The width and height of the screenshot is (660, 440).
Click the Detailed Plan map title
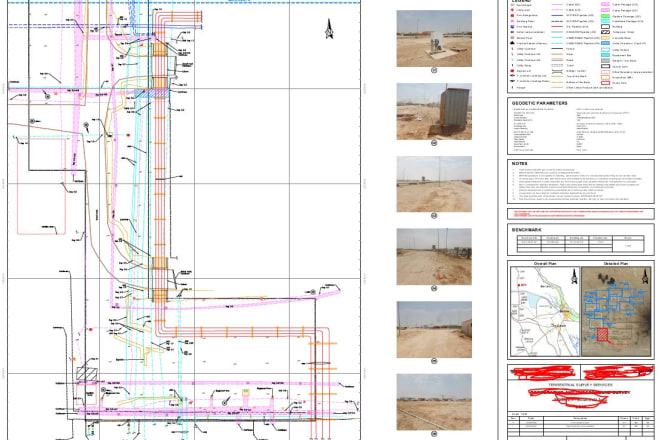pyautogui.click(x=616, y=264)
